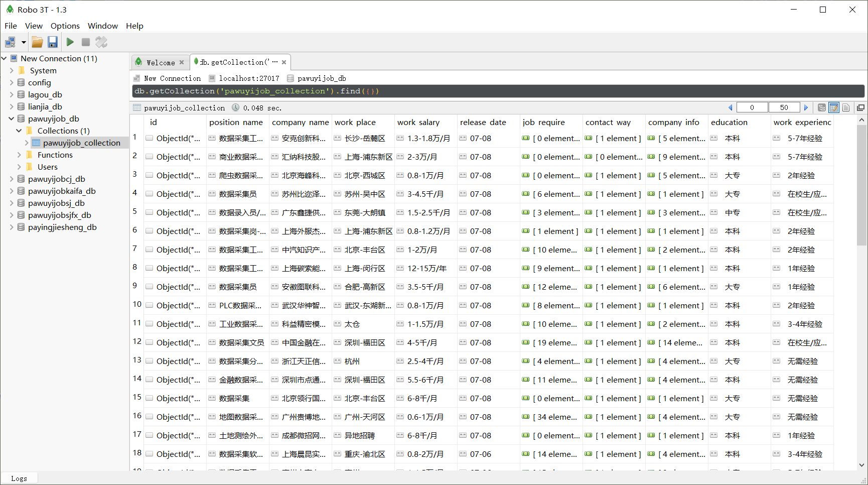Open the Logs panel
This screenshot has width=868, height=485.
tap(19, 478)
